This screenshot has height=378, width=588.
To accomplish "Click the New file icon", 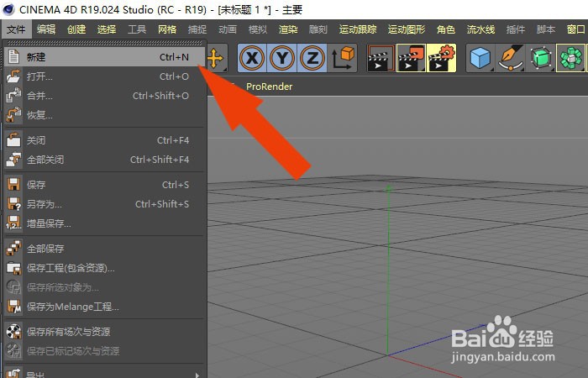I will tap(14, 56).
